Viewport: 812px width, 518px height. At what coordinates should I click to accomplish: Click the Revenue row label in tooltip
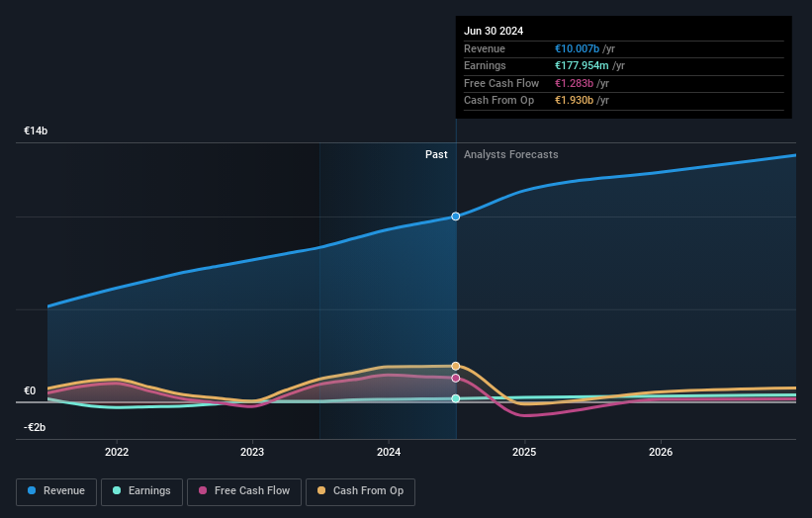tap(485, 48)
